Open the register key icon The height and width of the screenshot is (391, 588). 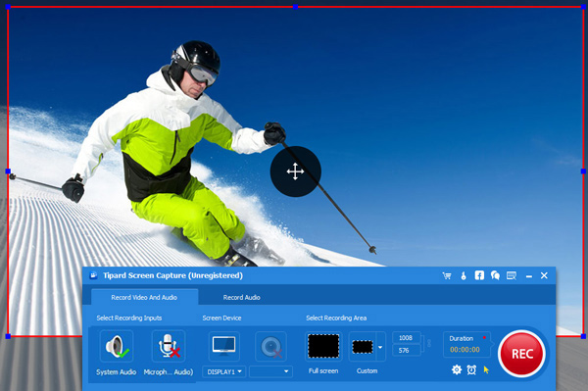click(464, 276)
